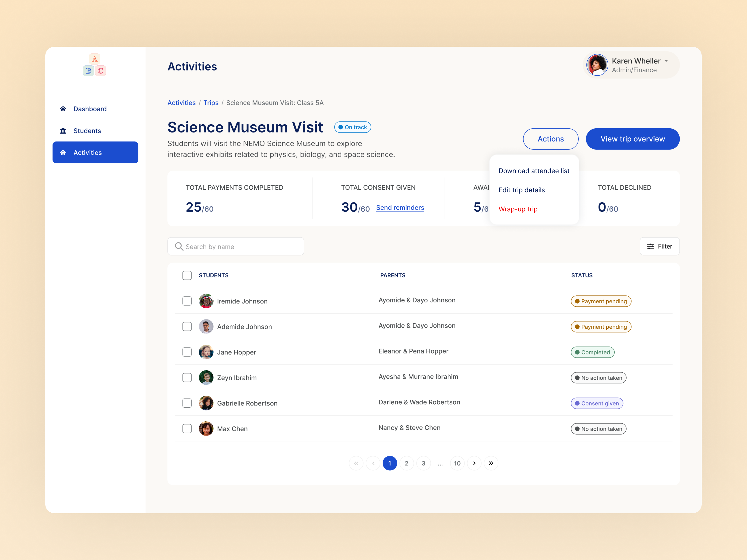Click the Activities sidebar icon
Viewport: 747px width, 560px height.
click(x=63, y=153)
